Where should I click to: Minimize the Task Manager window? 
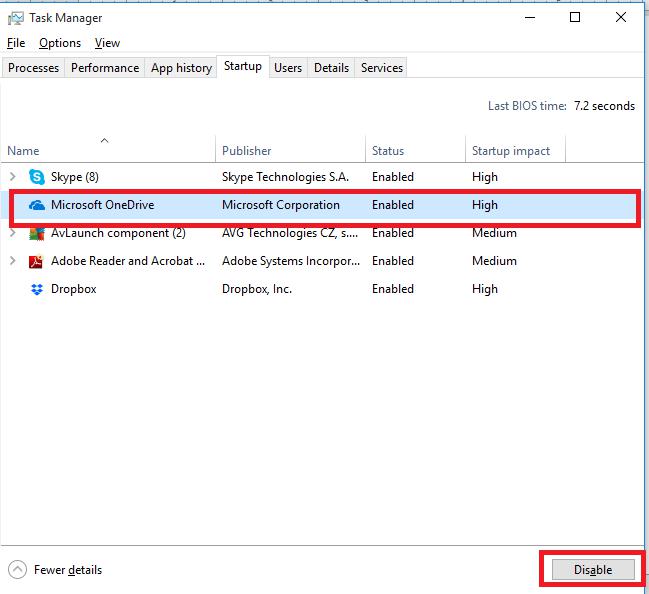[x=530, y=17]
